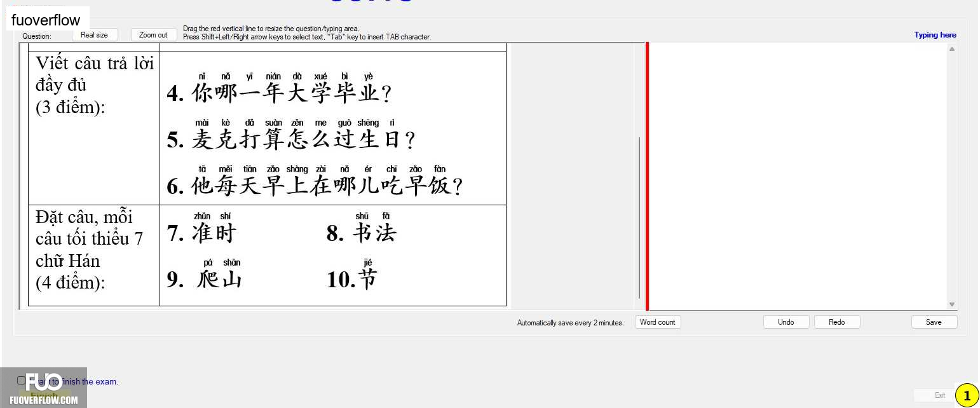The height and width of the screenshot is (408, 980).
Task: Click the 'Question:' label
Action: 37,36
